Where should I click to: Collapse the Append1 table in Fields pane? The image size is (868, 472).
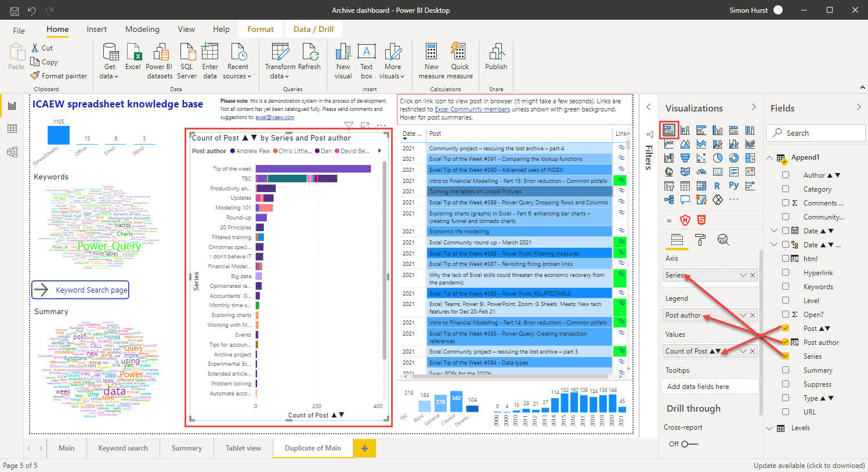(x=769, y=157)
